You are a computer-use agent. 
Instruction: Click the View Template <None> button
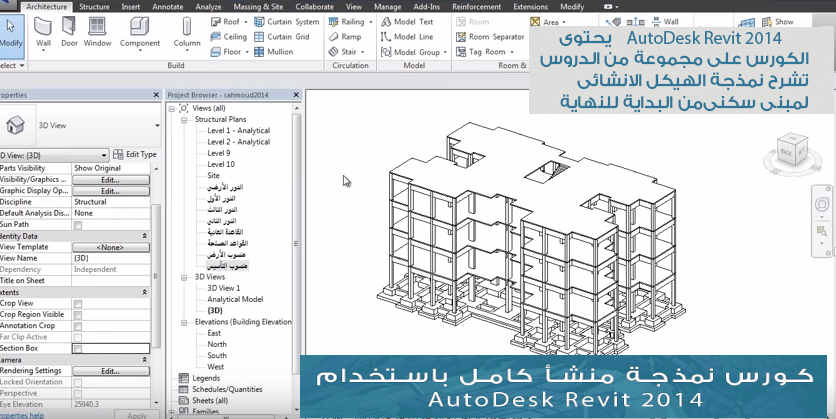(111, 247)
